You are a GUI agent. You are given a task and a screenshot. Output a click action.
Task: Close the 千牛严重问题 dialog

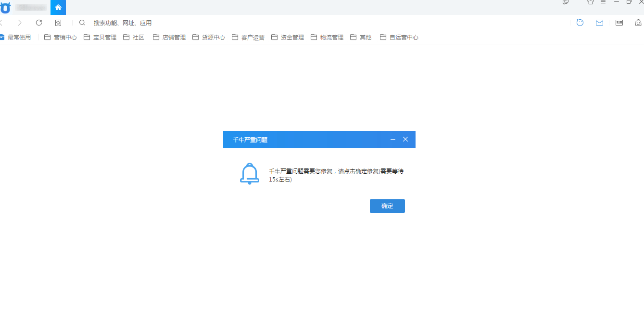[405, 139]
